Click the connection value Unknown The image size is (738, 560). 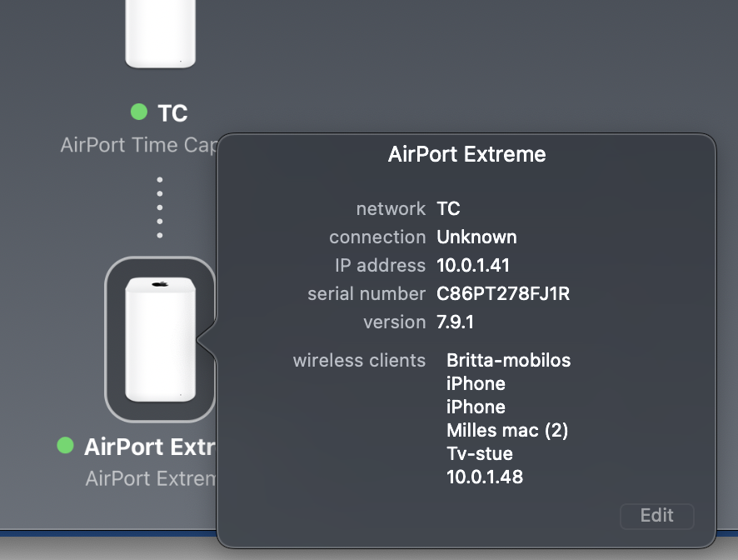(x=476, y=237)
